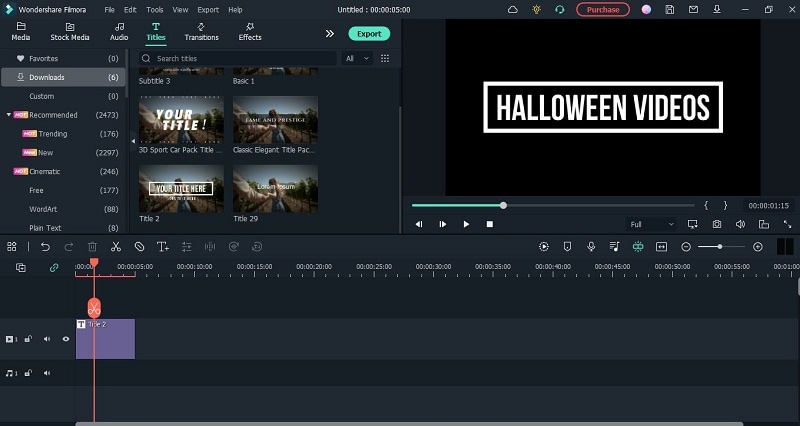Image resolution: width=800 pixels, height=426 pixels.
Task: Stop the preview playback
Action: coord(490,224)
